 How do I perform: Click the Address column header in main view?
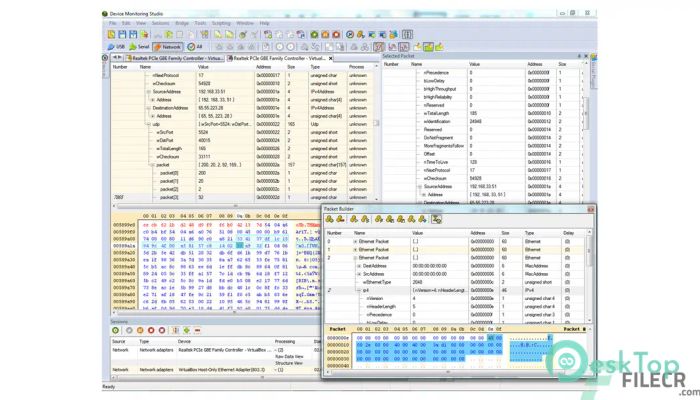click(270, 67)
